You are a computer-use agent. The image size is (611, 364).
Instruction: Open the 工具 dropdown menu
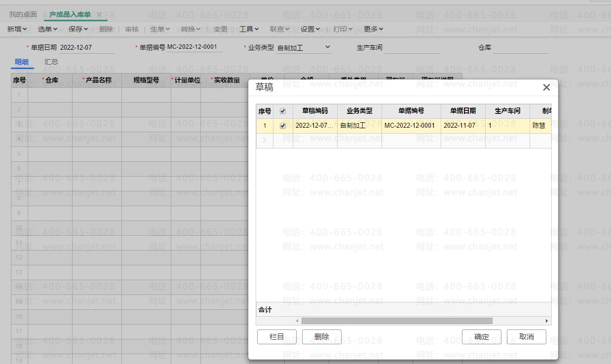point(249,29)
